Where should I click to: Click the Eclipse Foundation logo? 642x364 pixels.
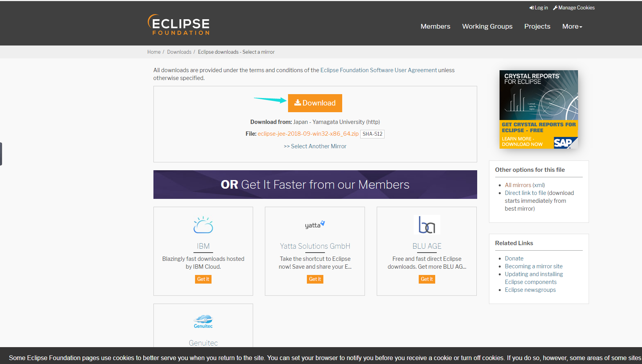tap(179, 25)
